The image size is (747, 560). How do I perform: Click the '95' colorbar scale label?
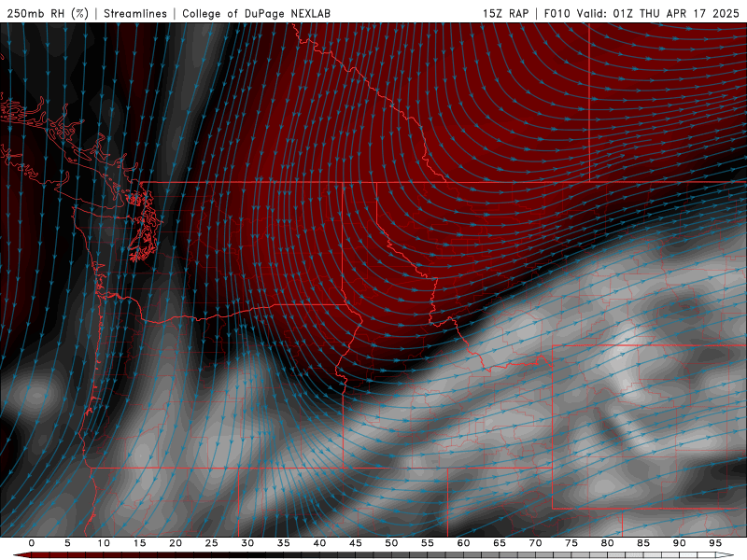point(715,543)
